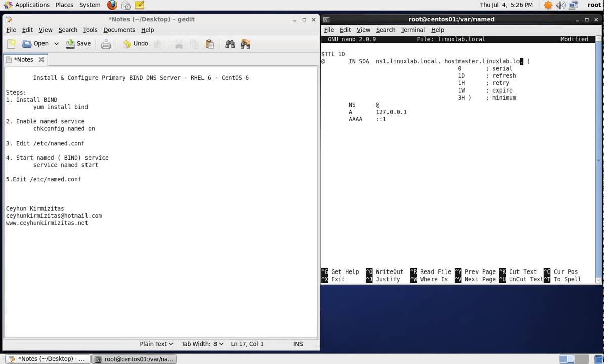Click the '$TTL 1D' line in nano
The width and height of the screenshot is (604, 364).
click(x=333, y=54)
